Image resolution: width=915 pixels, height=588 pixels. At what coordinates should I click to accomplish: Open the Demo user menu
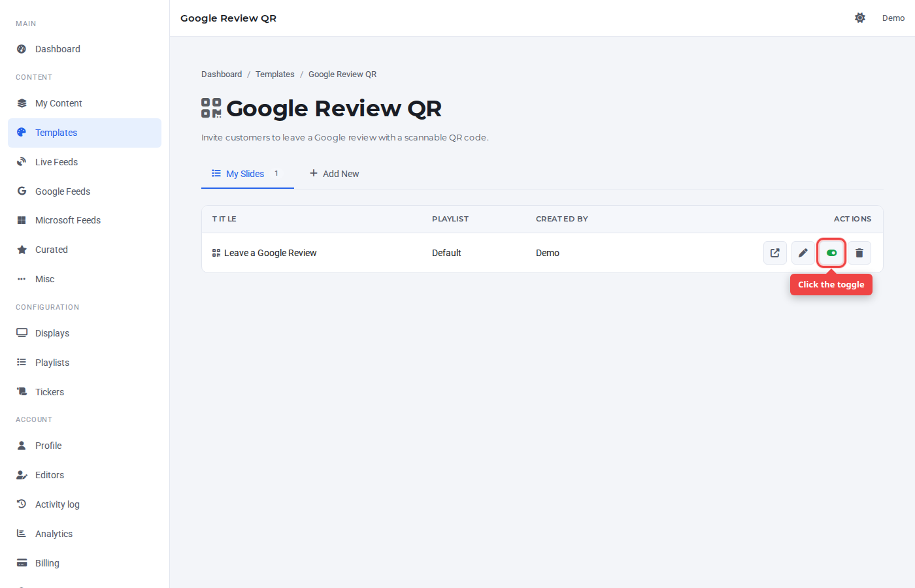(x=893, y=18)
